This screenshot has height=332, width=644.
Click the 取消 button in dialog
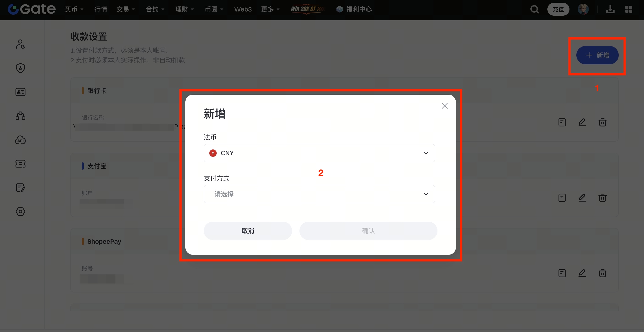[x=248, y=231]
